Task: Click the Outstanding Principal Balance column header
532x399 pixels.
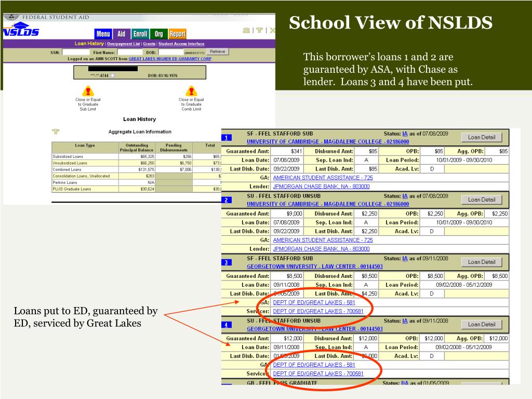Action: tap(137, 148)
